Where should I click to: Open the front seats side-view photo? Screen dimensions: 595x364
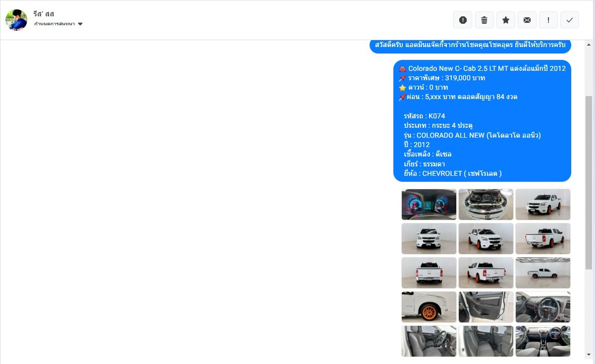click(x=429, y=341)
